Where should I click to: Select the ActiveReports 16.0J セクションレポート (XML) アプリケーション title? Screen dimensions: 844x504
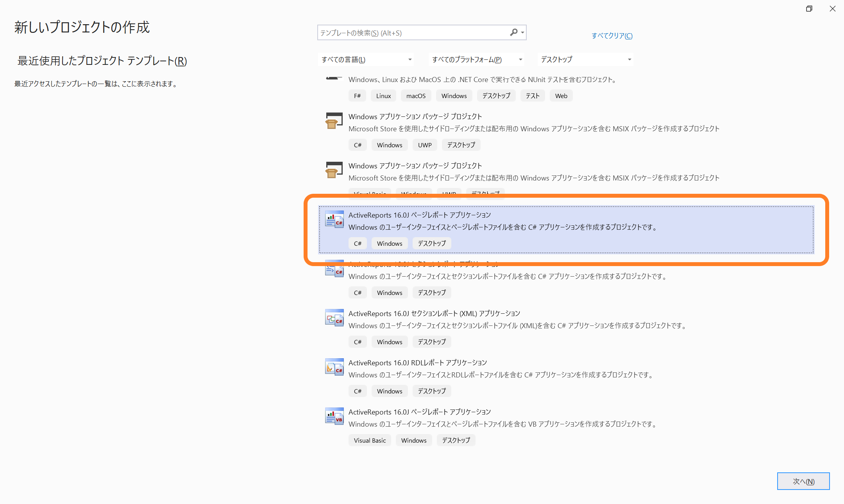pos(434,313)
